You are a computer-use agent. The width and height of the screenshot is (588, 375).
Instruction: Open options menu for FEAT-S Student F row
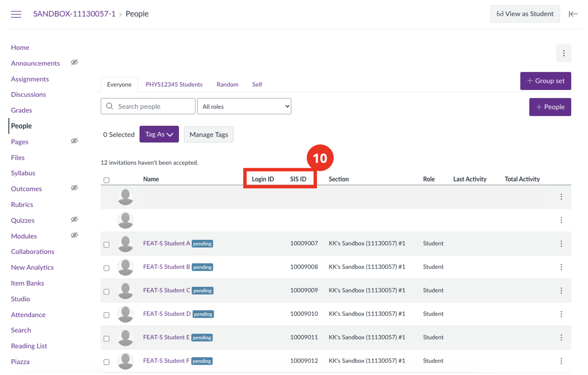pyautogui.click(x=561, y=361)
